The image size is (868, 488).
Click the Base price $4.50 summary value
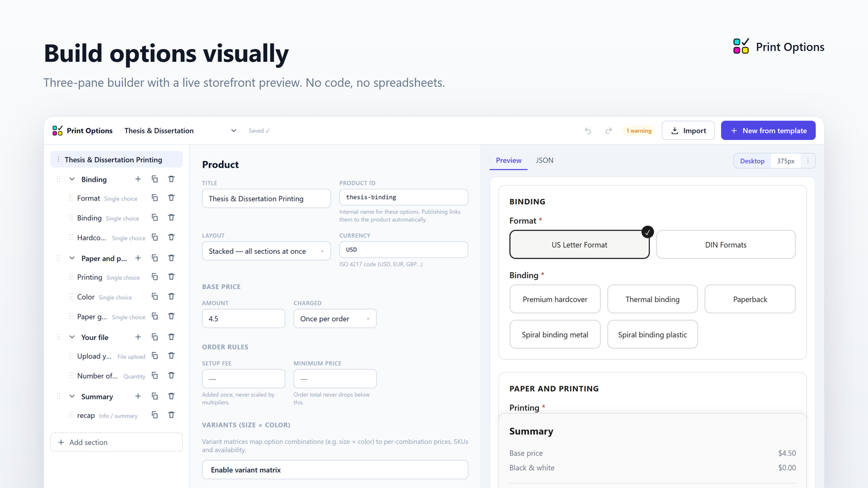coord(787,453)
